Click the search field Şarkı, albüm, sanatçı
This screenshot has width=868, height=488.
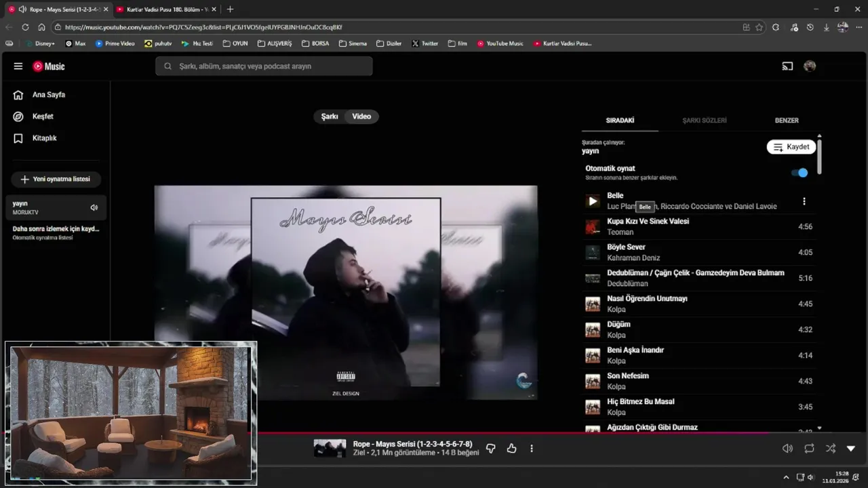[264, 66]
